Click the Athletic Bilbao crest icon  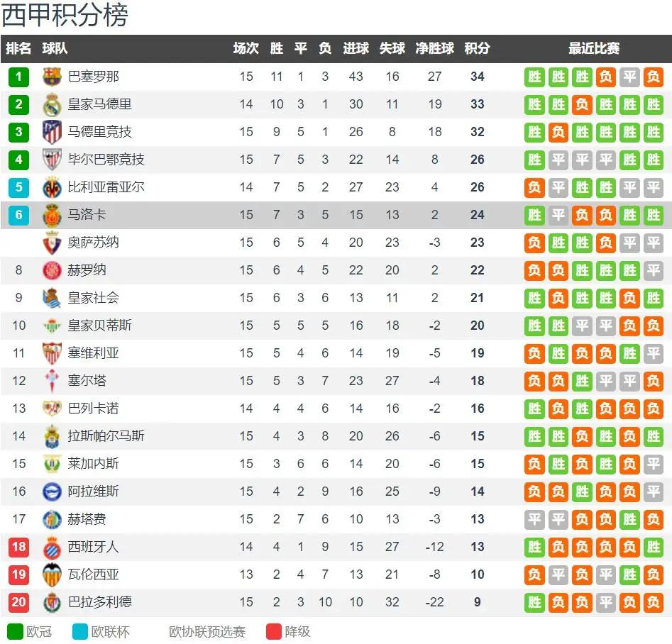52,160
